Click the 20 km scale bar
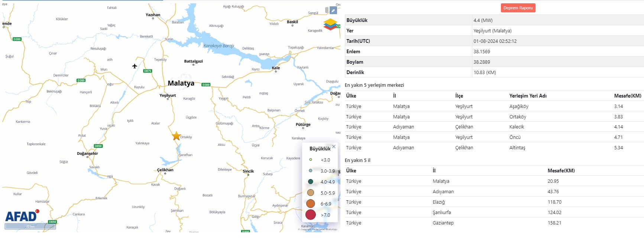644x242 pixels. (x=30, y=226)
